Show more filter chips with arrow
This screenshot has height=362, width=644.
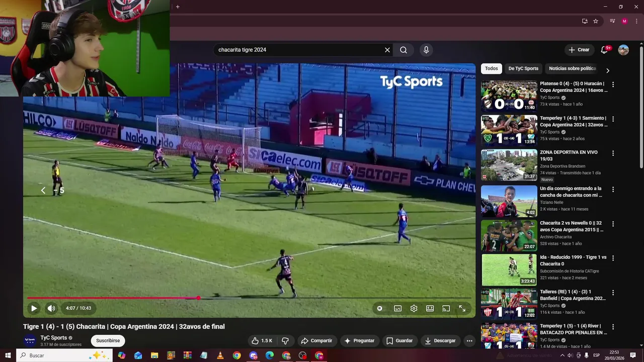[x=608, y=70]
